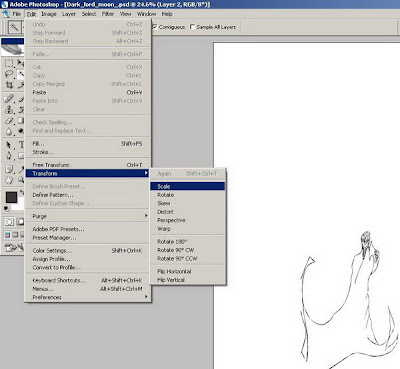400x369 pixels.
Task: Expand the Purge submenu
Action: [x=146, y=216]
